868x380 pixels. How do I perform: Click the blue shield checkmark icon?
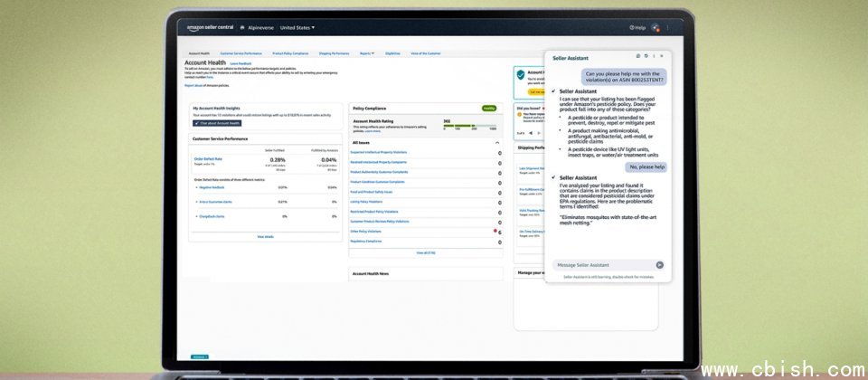click(x=521, y=75)
